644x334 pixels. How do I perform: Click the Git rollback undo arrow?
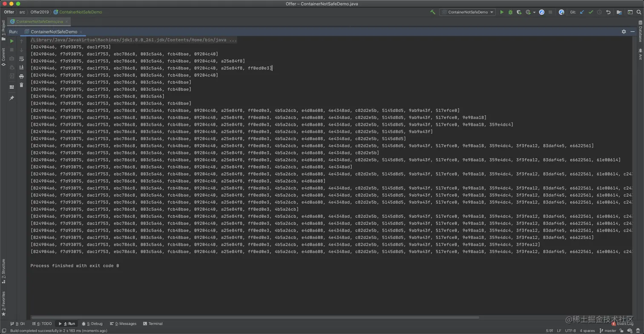point(608,12)
